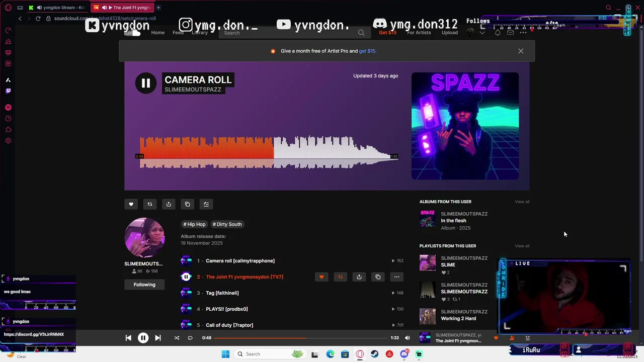Open the Library page

[200, 33]
